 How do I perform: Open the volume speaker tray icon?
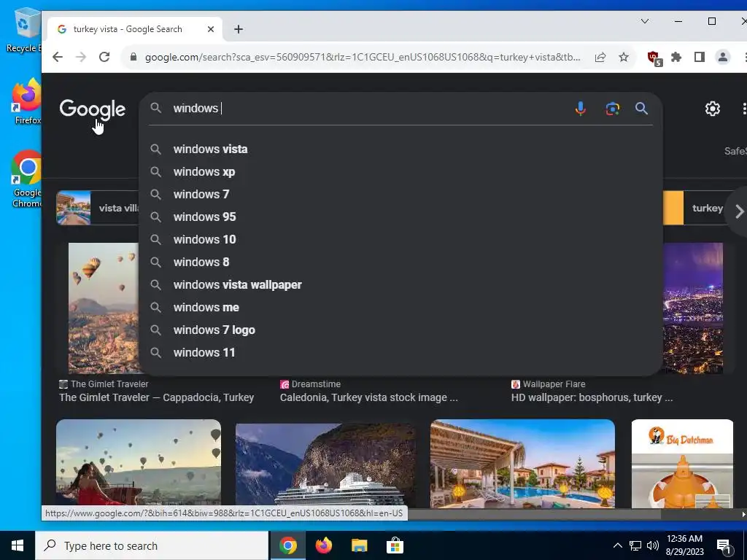coord(653,545)
